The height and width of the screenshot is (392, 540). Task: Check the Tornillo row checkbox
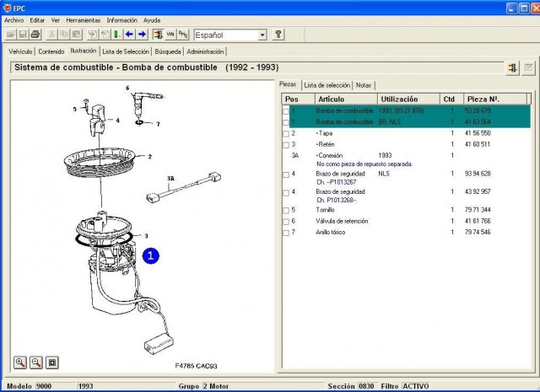click(286, 210)
